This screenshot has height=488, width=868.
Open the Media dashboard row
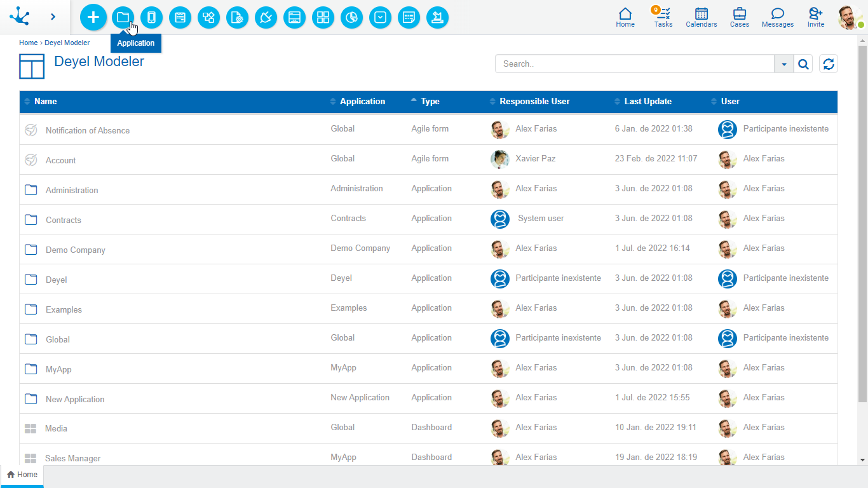coord(428,428)
